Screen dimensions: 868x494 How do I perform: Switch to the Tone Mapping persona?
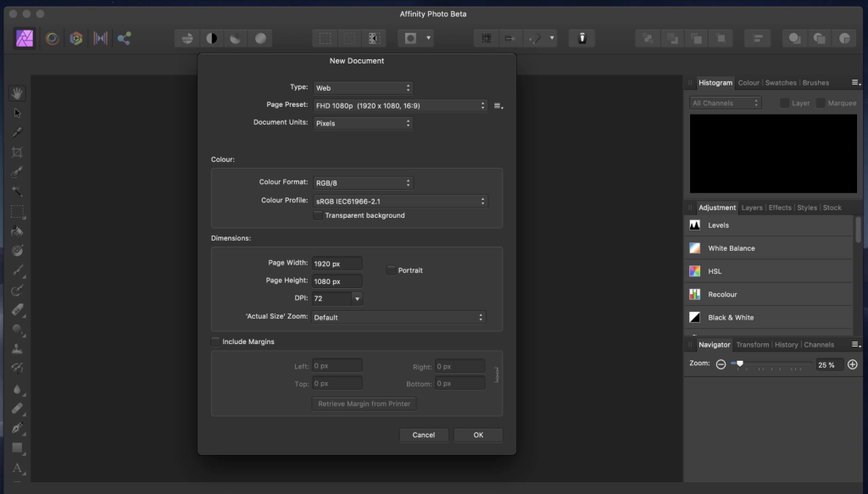point(100,38)
